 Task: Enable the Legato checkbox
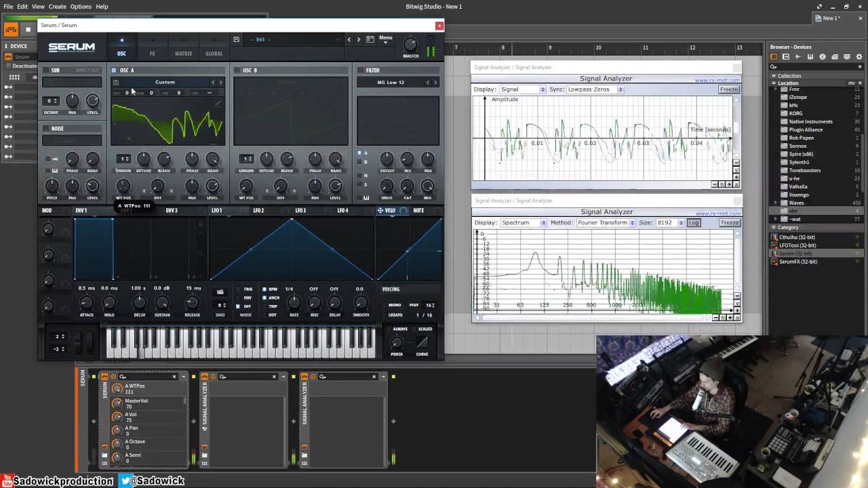point(383,314)
